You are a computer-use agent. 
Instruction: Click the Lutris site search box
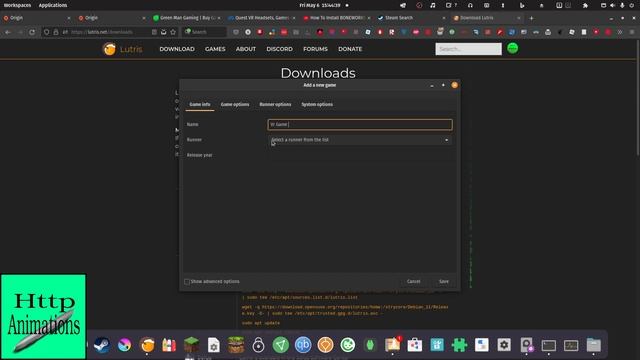pos(469,49)
